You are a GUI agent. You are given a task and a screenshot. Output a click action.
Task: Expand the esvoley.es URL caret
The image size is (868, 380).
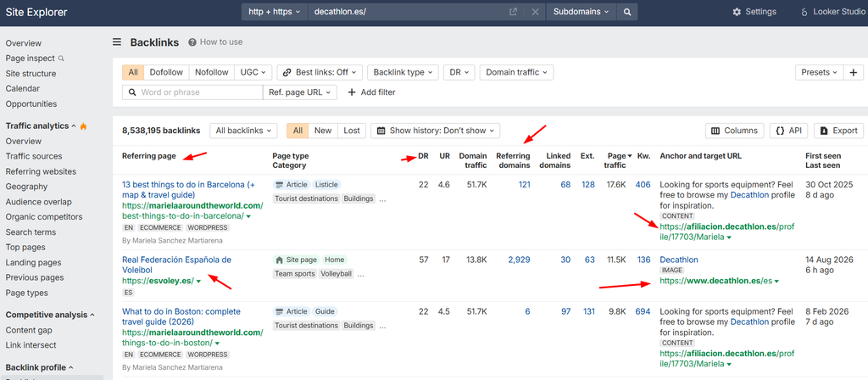coord(198,282)
